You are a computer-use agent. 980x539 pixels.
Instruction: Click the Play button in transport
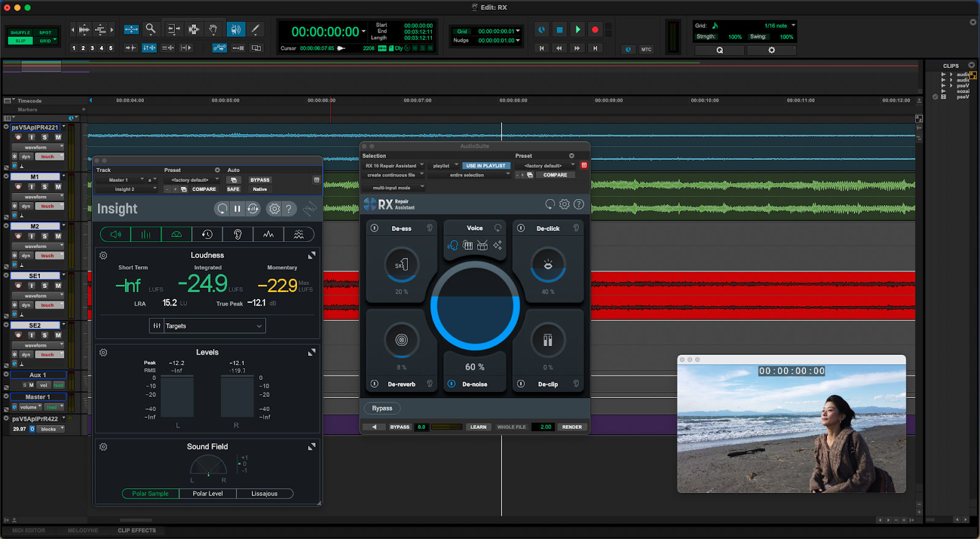click(x=578, y=29)
